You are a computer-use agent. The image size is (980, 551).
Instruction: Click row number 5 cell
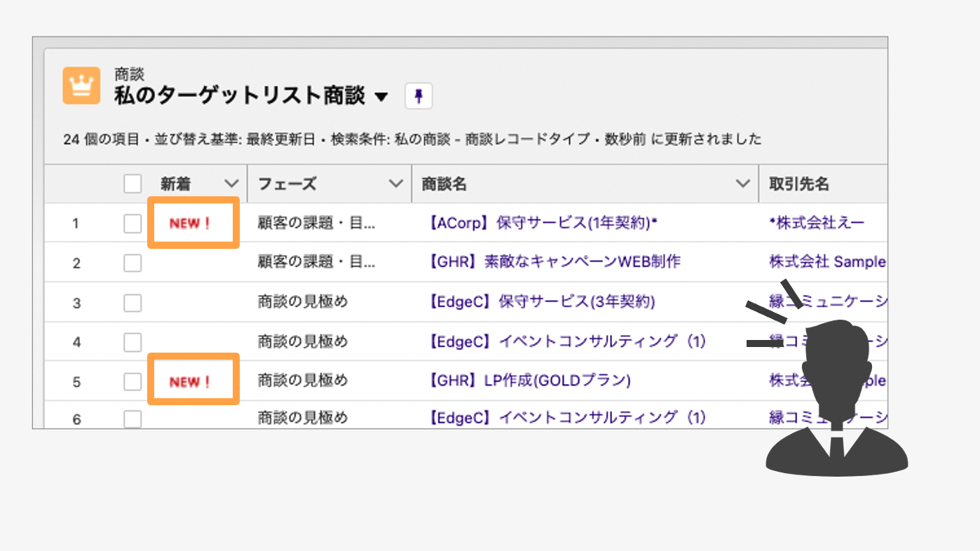pos(76,383)
